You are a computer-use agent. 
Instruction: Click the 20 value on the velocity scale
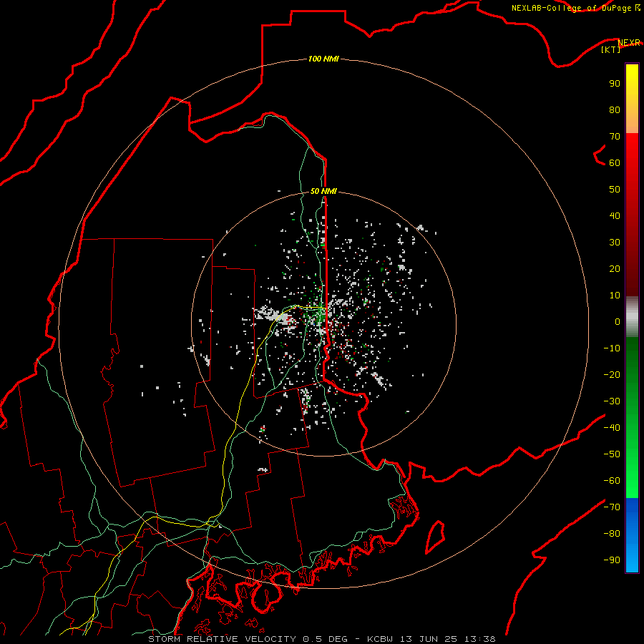tap(615, 268)
